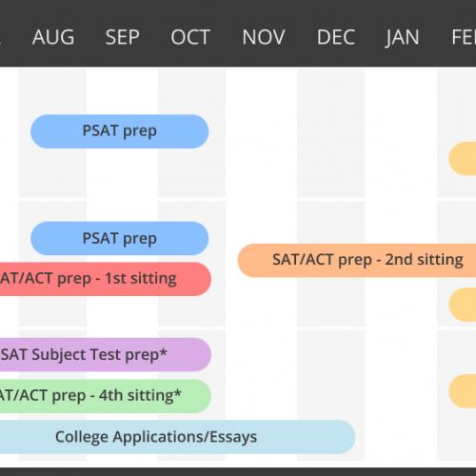The height and width of the screenshot is (476, 476).
Task: Select the SEP month header
Action: pyautogui.click(x=123, y=37)
